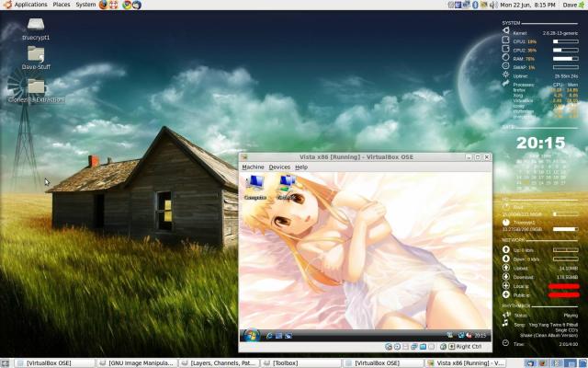The image size is (588, 368).
Task: Open the Trash applet in bottom panel
Action: pos(582,363)
